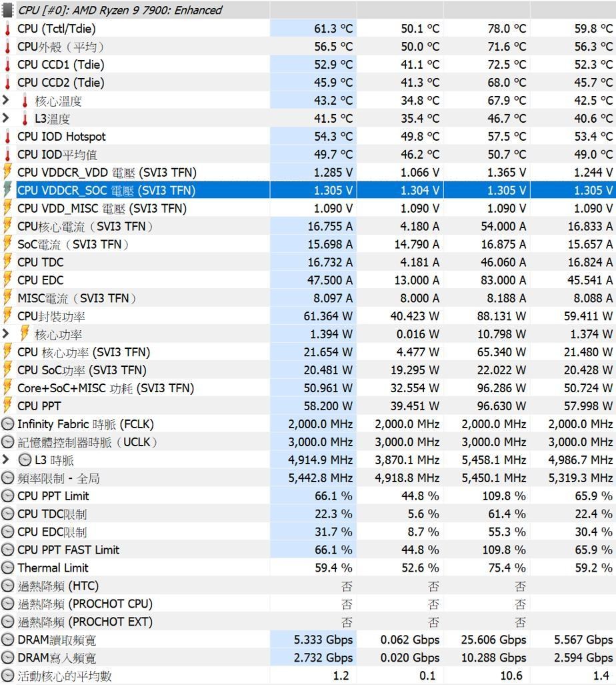The width and height of the screenshot is (616, 685).
Task: Click the clock icon next to Thermal Limit
Action: (8, 568)
